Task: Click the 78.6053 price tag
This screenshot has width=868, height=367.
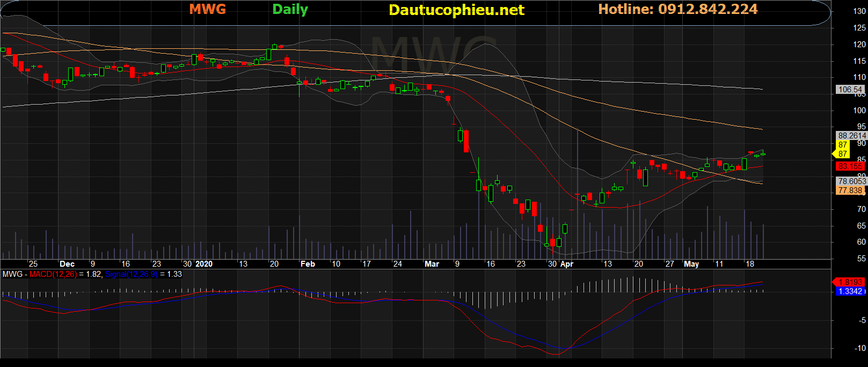Action: (852, 181)
